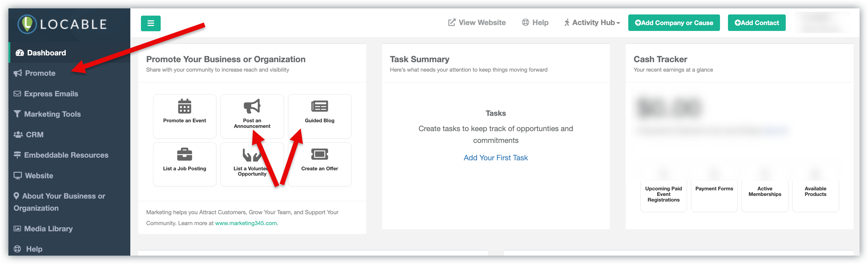Toggle the hamburger sidebar menu button

(x=151, y=23)
